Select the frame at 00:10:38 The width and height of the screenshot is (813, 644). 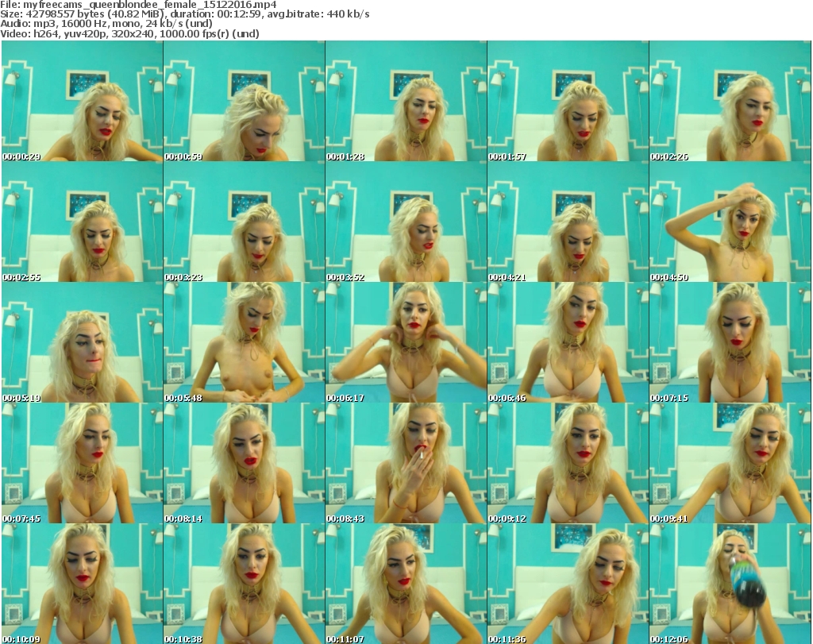pos(245,584)
